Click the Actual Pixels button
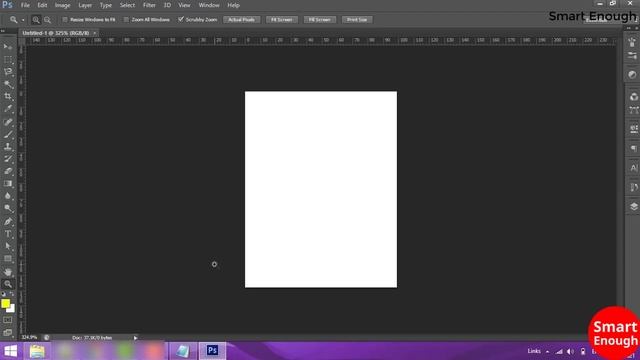The height and width of the screenshot is (360, 640). [x=241, y=20]
